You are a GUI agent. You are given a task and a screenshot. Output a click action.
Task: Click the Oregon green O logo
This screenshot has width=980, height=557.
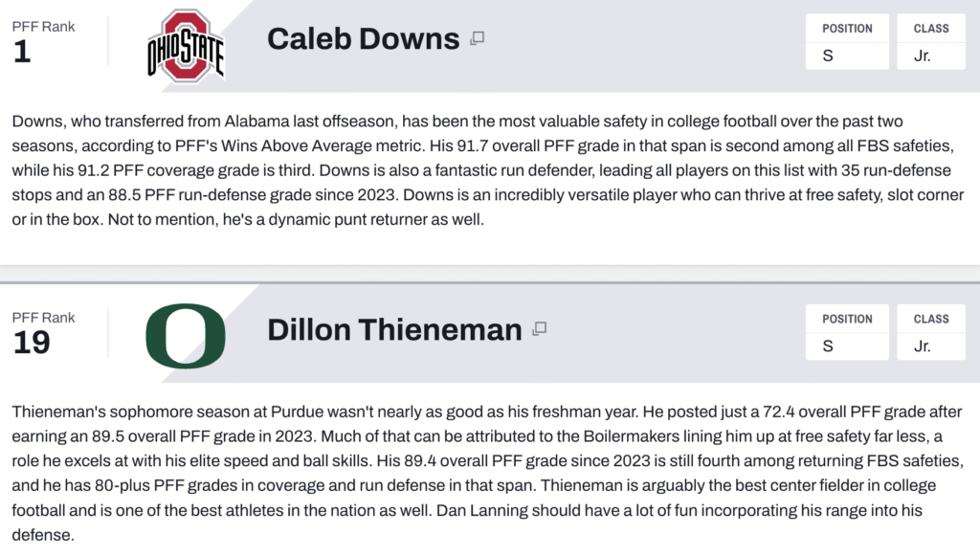186,336
